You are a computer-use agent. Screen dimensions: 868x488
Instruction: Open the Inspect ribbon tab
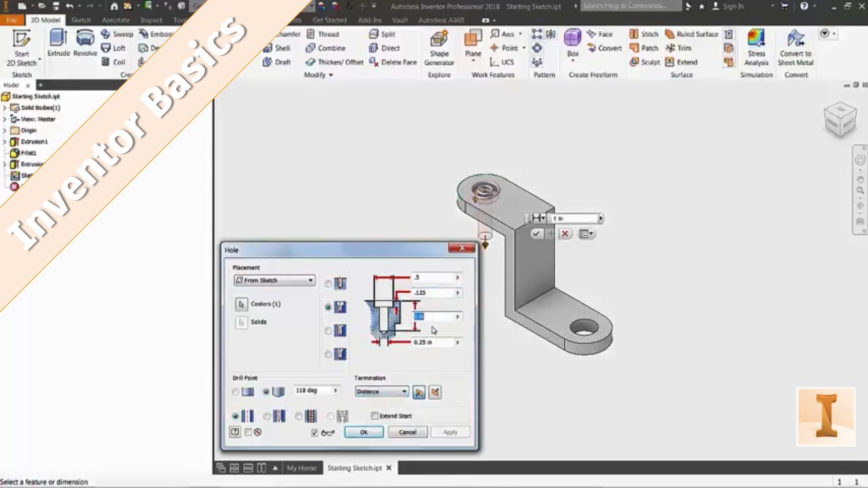[151, 20]
